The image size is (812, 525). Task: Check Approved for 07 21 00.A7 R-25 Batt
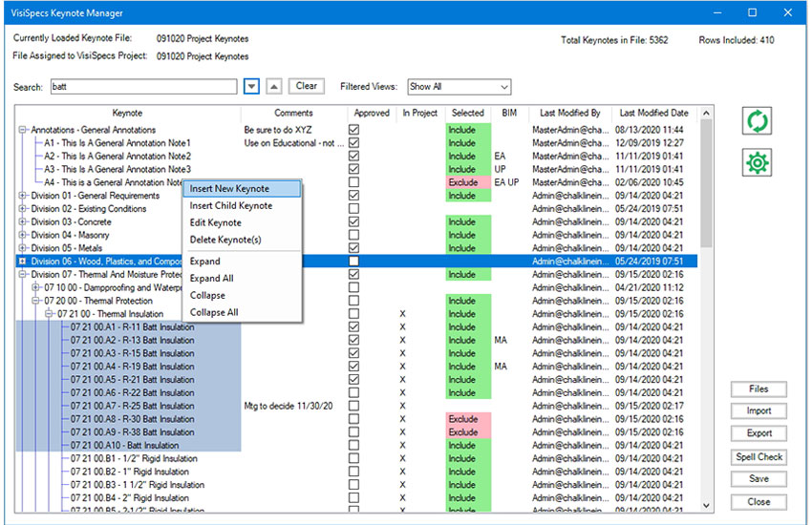(353, 406)
